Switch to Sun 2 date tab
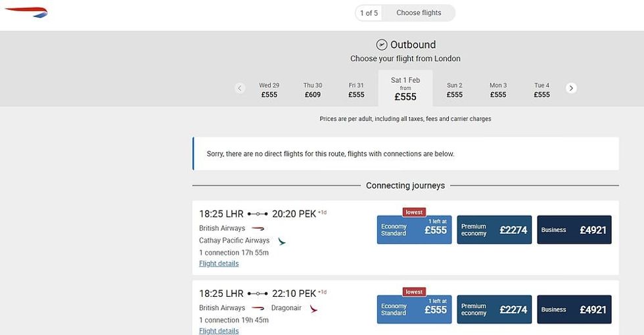This screenshot has height=335, width=644. (454, 90)
